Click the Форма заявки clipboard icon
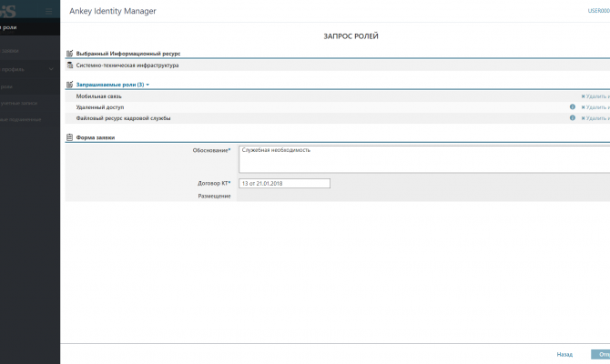The height and width of the screenshot is (364, 610). tap(70, 137)
